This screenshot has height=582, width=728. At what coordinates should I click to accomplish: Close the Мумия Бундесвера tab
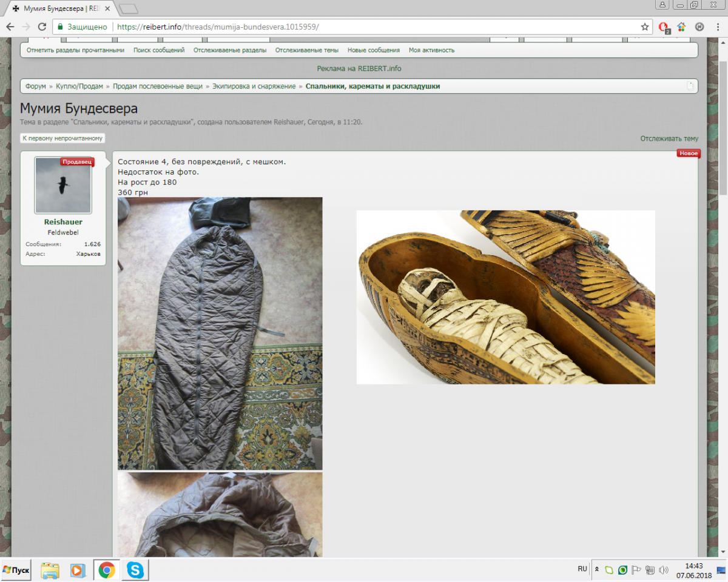(108, 9)
